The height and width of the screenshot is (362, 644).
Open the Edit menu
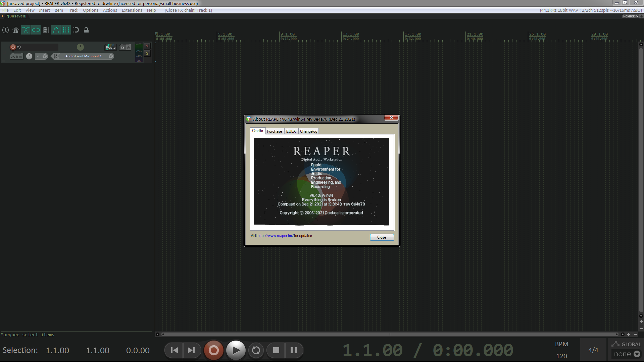[17, 10]
